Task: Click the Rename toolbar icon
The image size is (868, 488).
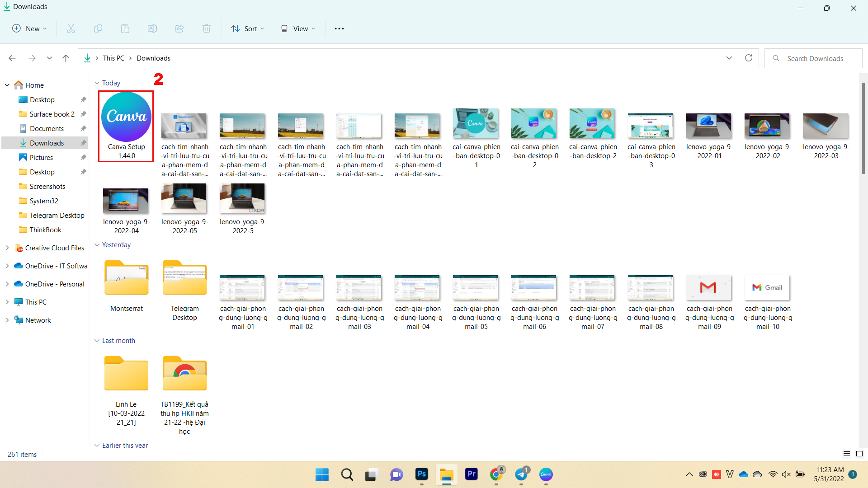Action: coord(152,28)
